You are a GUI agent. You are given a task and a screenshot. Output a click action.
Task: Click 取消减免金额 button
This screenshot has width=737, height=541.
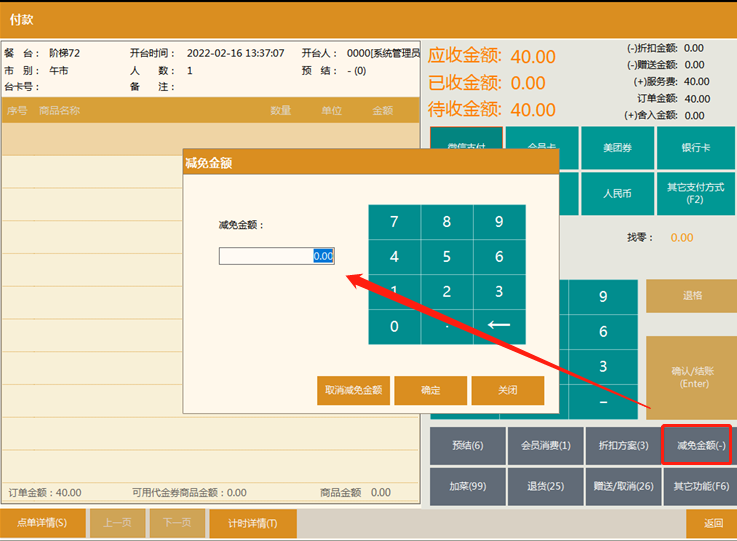(354, 390)
